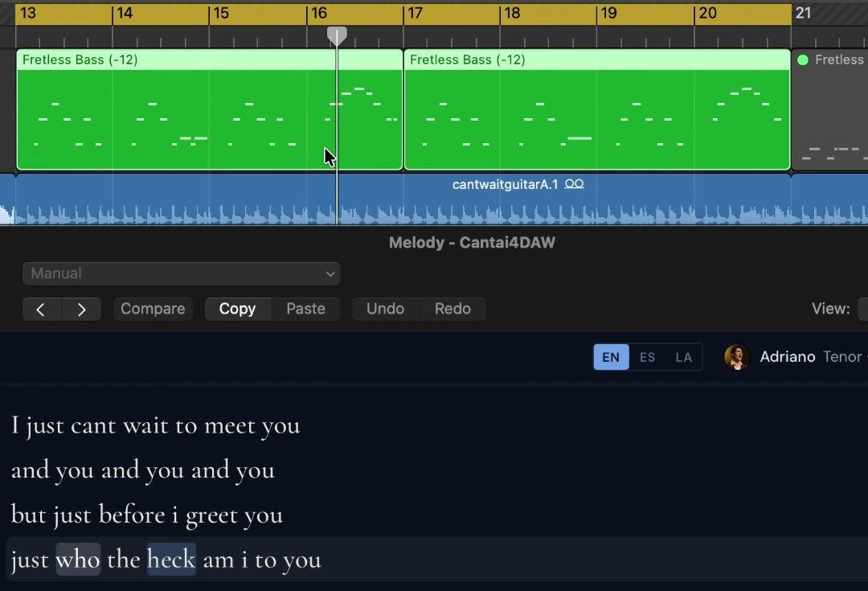Select EN language option
The width and height of the screenshot is (868, 591).
[x=611, y=357]
